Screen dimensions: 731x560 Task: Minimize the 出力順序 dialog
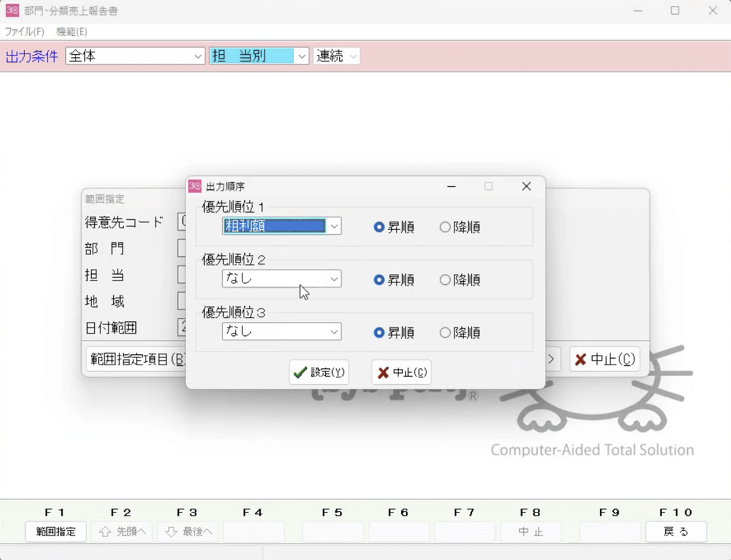pyautogui.click(x=451, y=186)
